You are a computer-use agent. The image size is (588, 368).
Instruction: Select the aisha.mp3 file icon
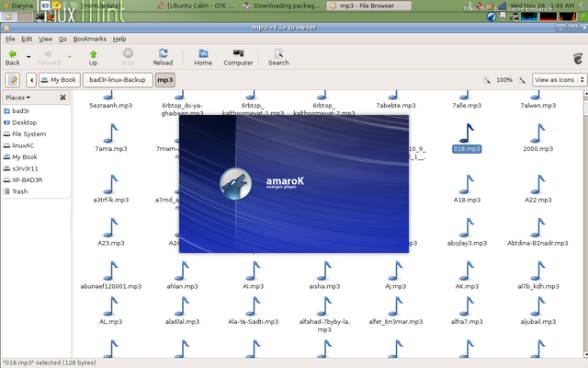pos(324,271)
